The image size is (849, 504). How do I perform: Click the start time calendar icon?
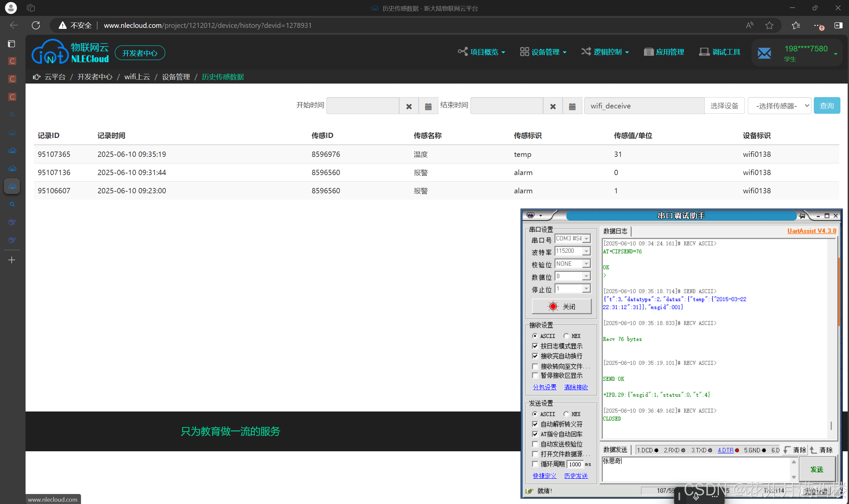pos(428,106)
